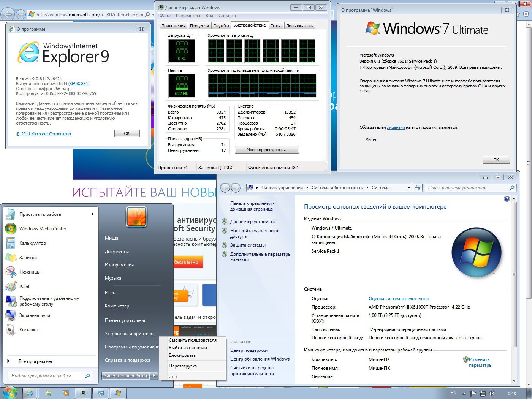This screenshot has width=532, height=399.
Task: Click refresh button next to address bar
Action: (418, 188)
